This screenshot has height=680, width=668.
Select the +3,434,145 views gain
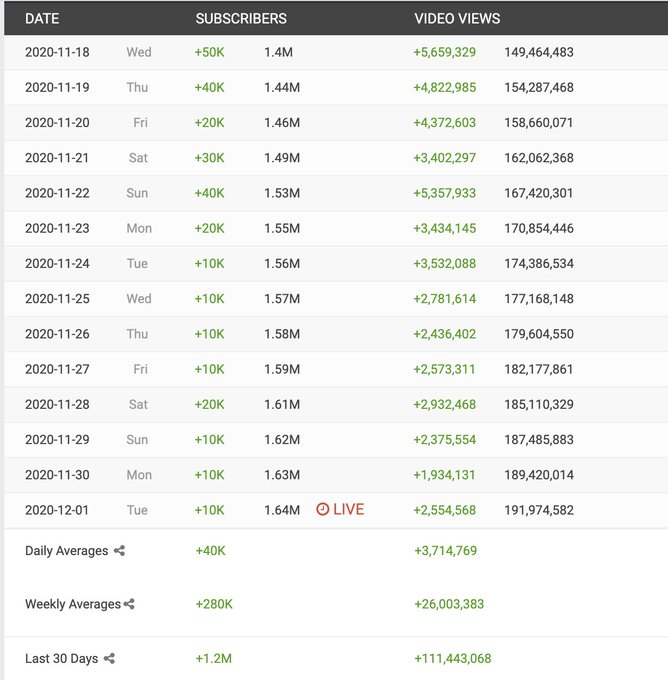coord(445,228)
